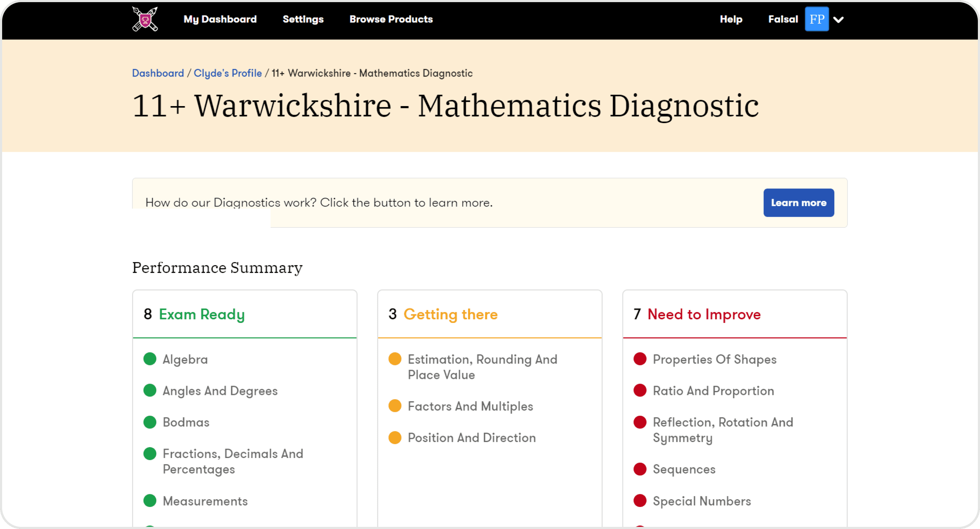
Task: Click the Learn more button
Action: coord(799,203)
